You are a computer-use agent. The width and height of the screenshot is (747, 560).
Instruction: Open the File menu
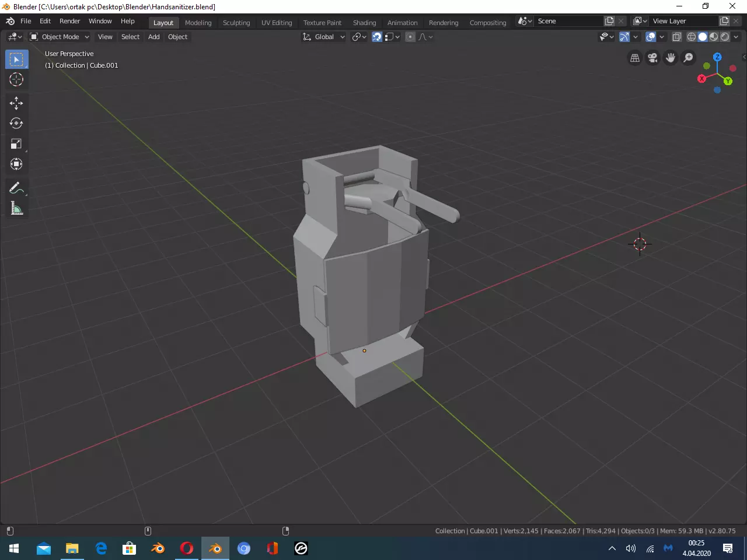click(26, 21)
